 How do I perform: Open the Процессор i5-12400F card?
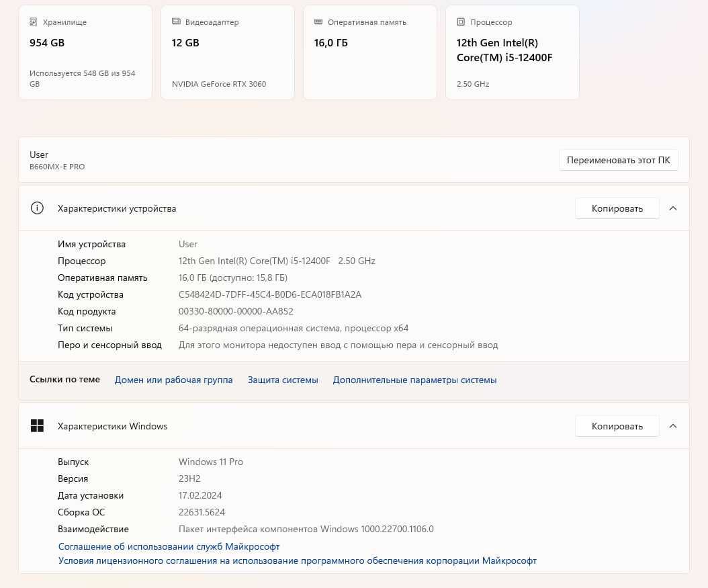point(512,52)
